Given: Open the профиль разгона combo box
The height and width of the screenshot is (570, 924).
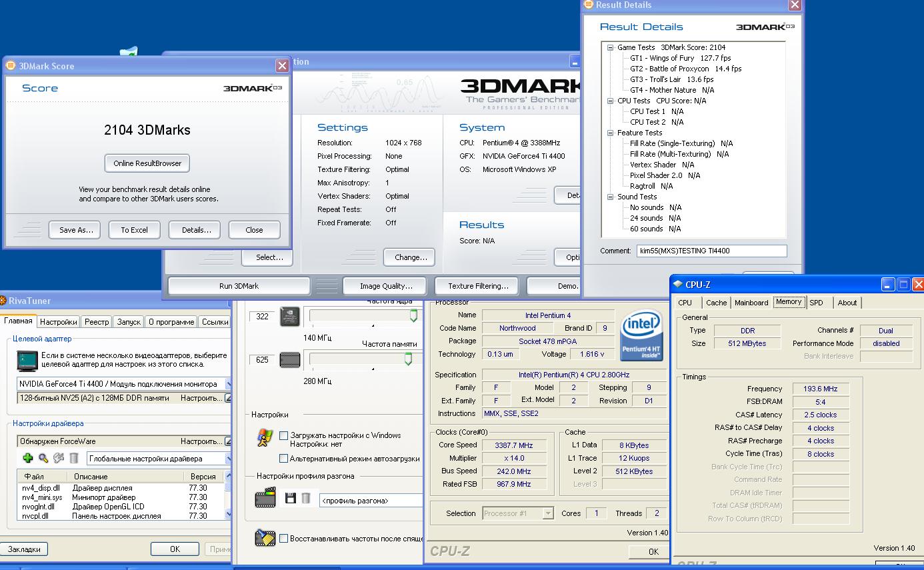Looking at the screenshot, I should (x=371, y=500).
